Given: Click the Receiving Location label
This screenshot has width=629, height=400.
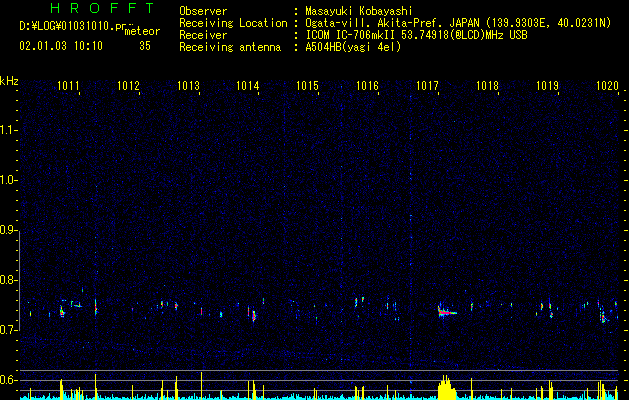Looking at the screenshot, I should point(233,23).
